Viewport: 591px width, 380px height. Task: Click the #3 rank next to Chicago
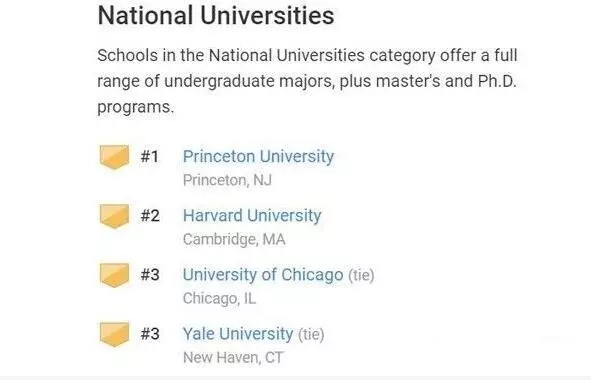(150, 275)
